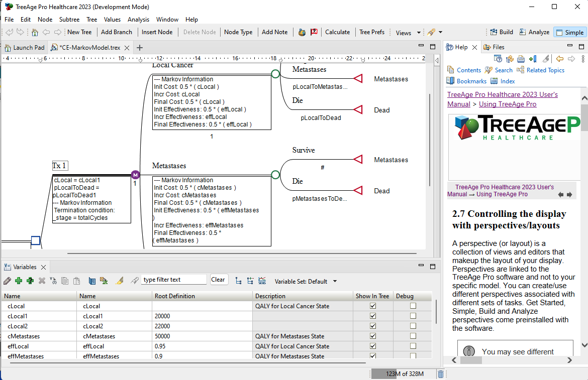This screenshot has width=588, height=380.
Task: Enable Debug for cMetastases variable
Action: (413, 336)
